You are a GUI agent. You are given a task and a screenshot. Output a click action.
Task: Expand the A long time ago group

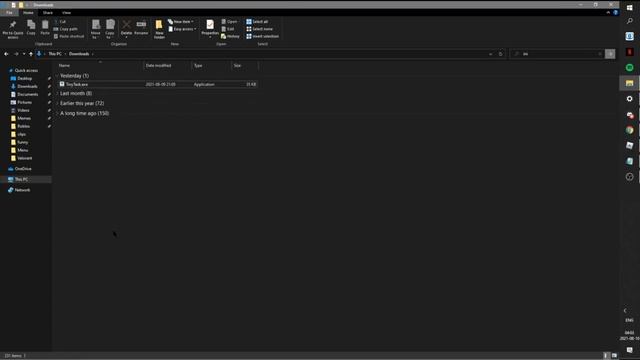pyautogui.click(x=57, y=113)
